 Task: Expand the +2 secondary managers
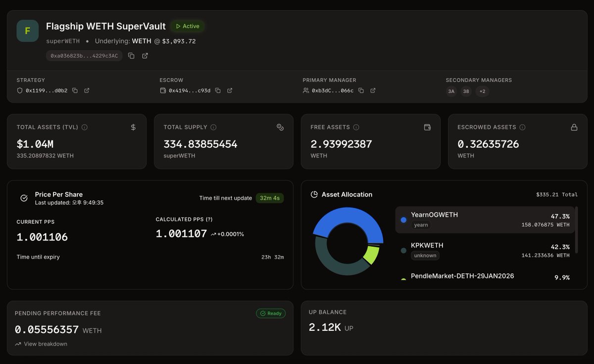[x=482, y=91]
